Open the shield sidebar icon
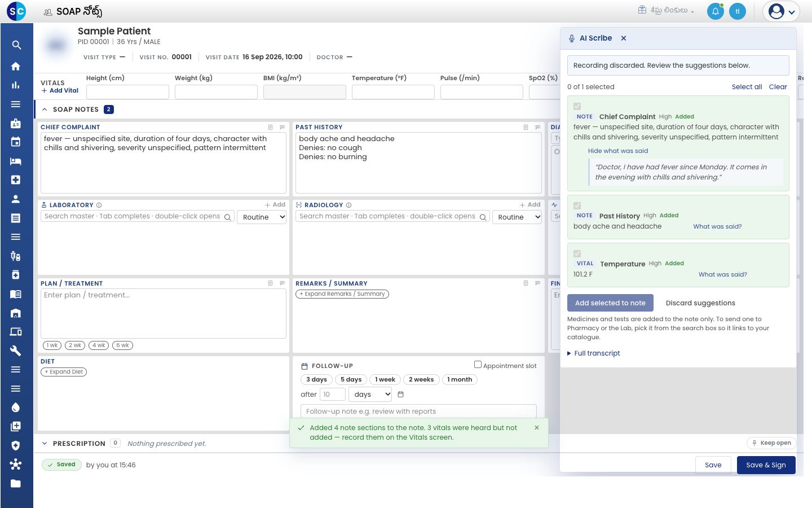The image size is (812, 508). click(16, 445)
